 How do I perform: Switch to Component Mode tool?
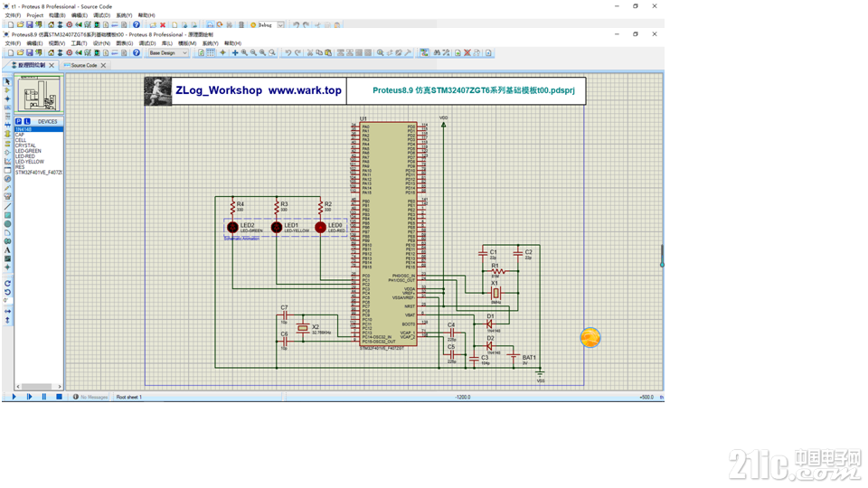7,90
